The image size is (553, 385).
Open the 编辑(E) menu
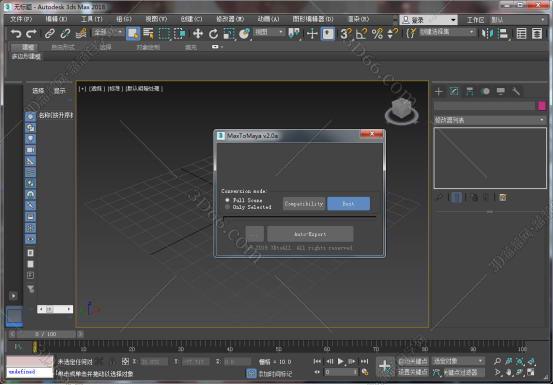tap(56, 19)
